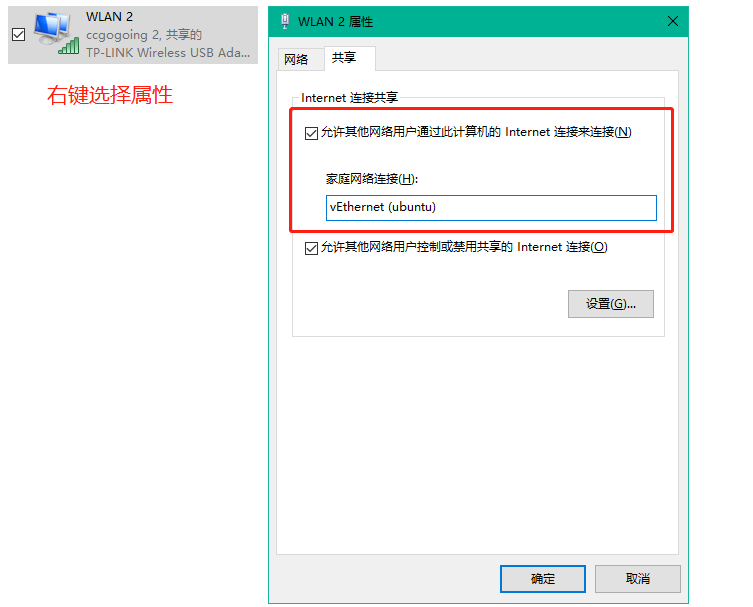
Task: Toggle 允许其他网络用户控制或禁用共享的 Internet 连接 checkbox
Action: point(311,248)
